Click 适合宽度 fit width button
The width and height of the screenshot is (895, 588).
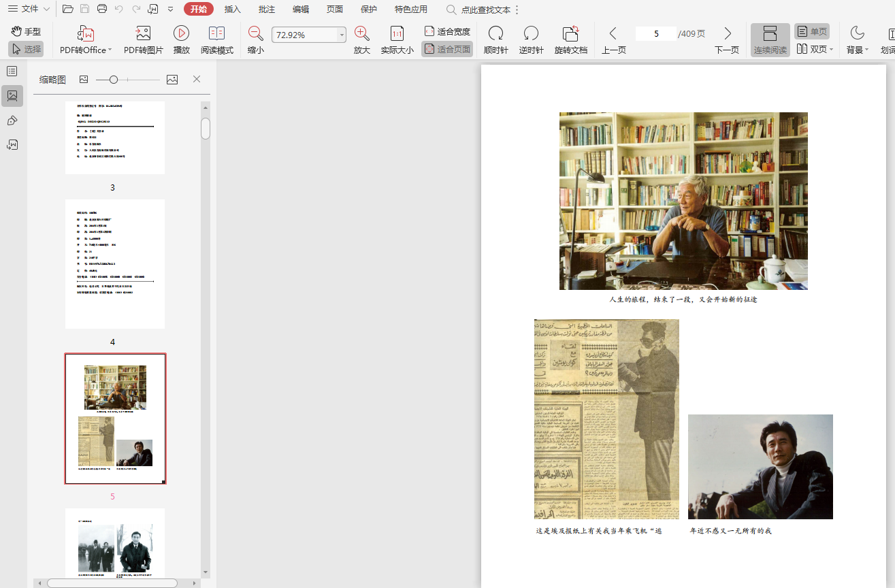[447, 31]
